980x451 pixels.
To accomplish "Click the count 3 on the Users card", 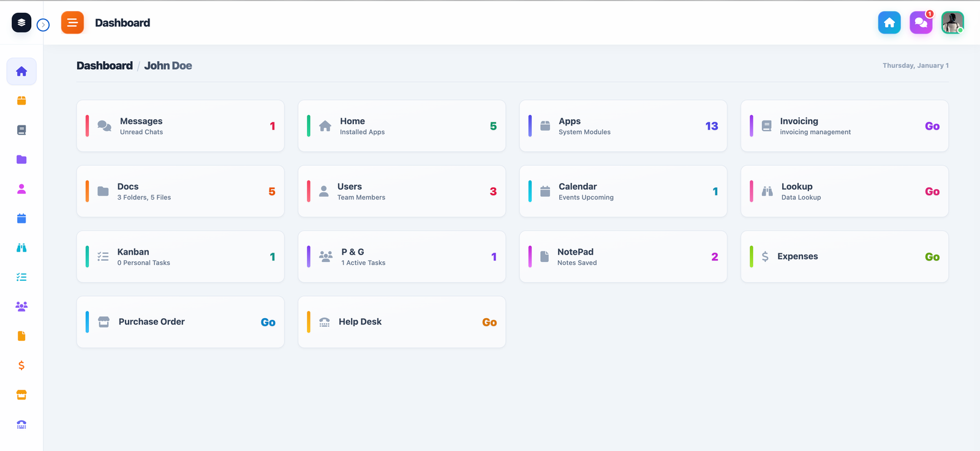I will point(493,192).
